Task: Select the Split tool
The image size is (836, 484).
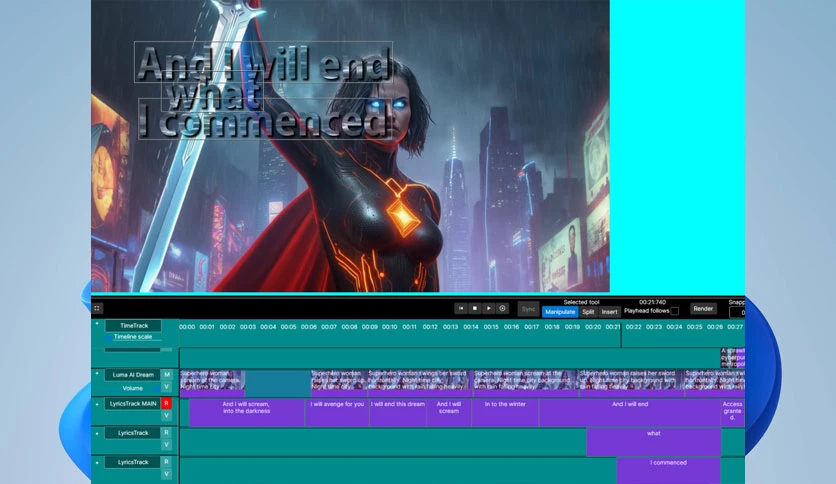Action: click(x=588, y=312)
